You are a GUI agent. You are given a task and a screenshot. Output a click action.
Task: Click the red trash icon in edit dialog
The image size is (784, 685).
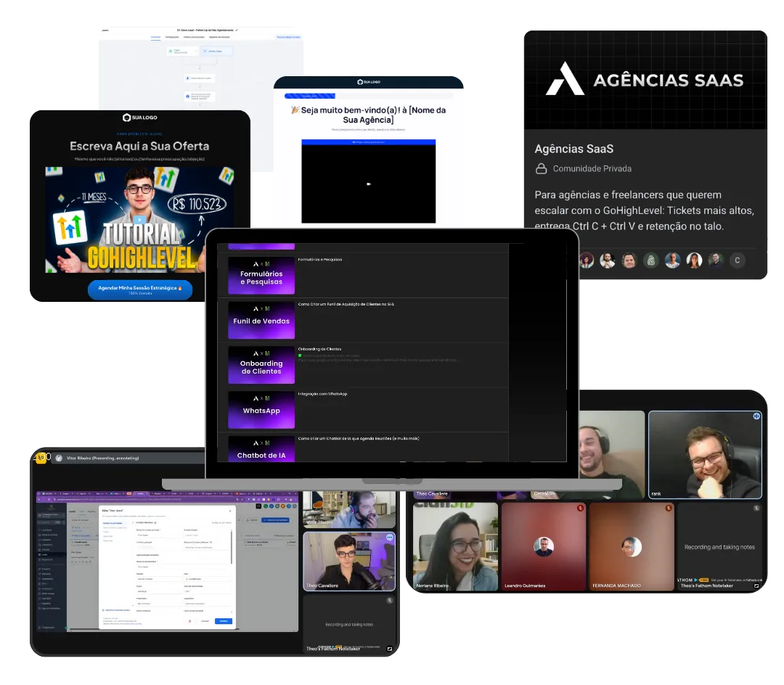189,621
